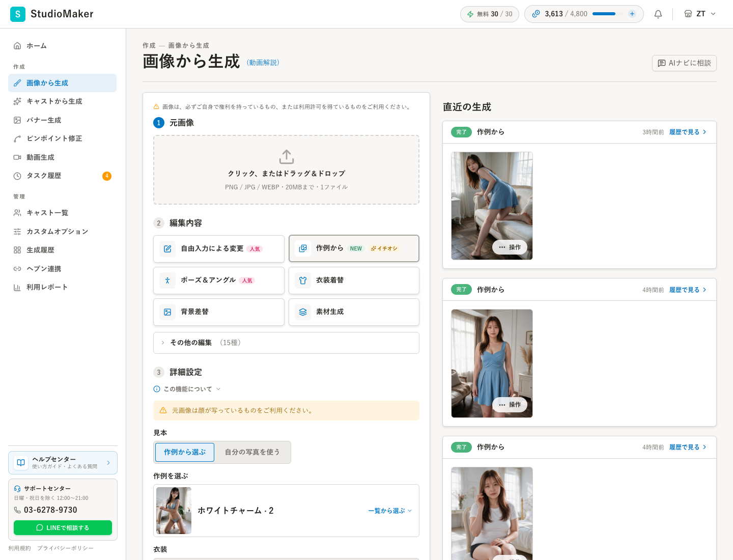The image size is (733, 560).
Task: Open ヘルプセンター card
Action: click(63, 463)
